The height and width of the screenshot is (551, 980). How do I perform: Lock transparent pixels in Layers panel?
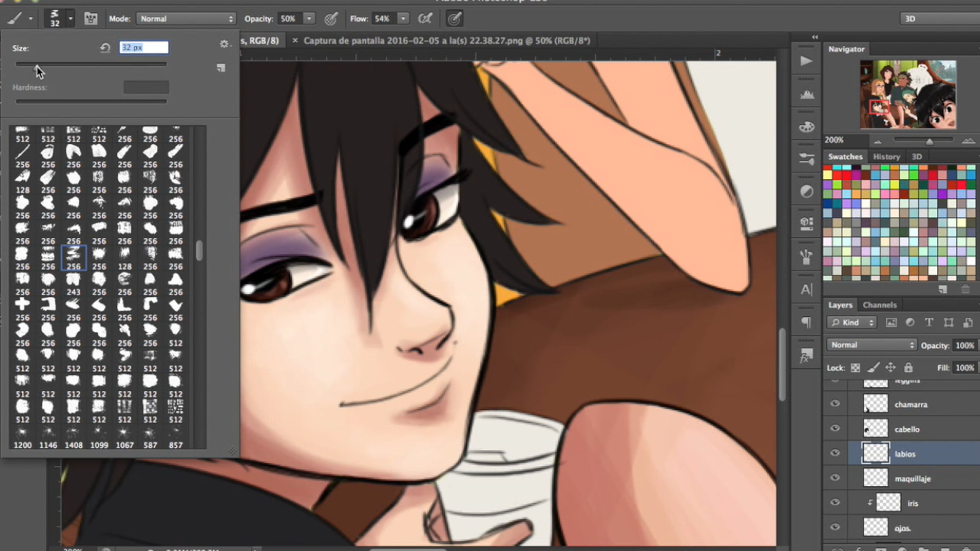[x=855, y=368]
